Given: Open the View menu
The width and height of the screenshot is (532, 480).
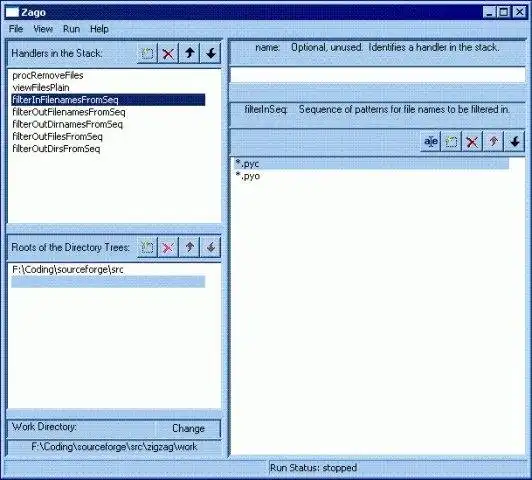Looking at the screenshot, I should (43, 29).
